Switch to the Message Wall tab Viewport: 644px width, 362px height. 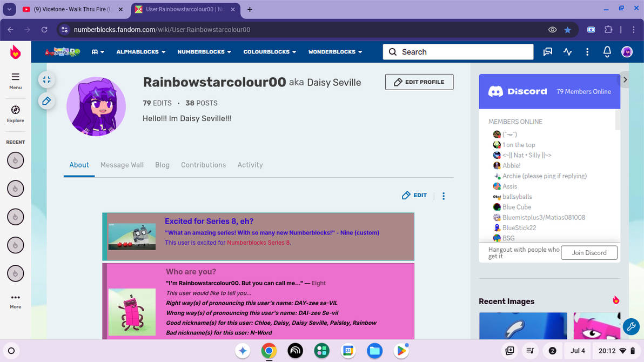click(122, 165)
